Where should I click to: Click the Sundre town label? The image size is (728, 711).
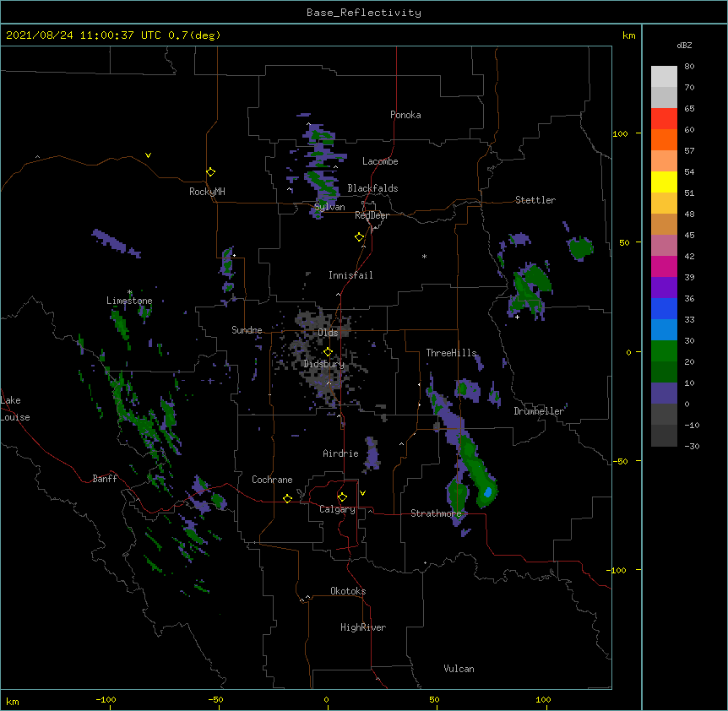247,330
